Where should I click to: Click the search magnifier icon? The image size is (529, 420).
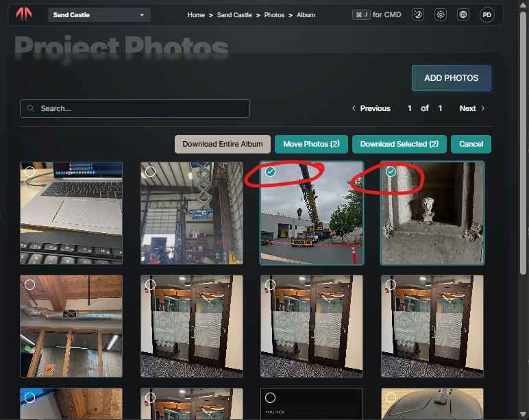[x=30, y=108]
